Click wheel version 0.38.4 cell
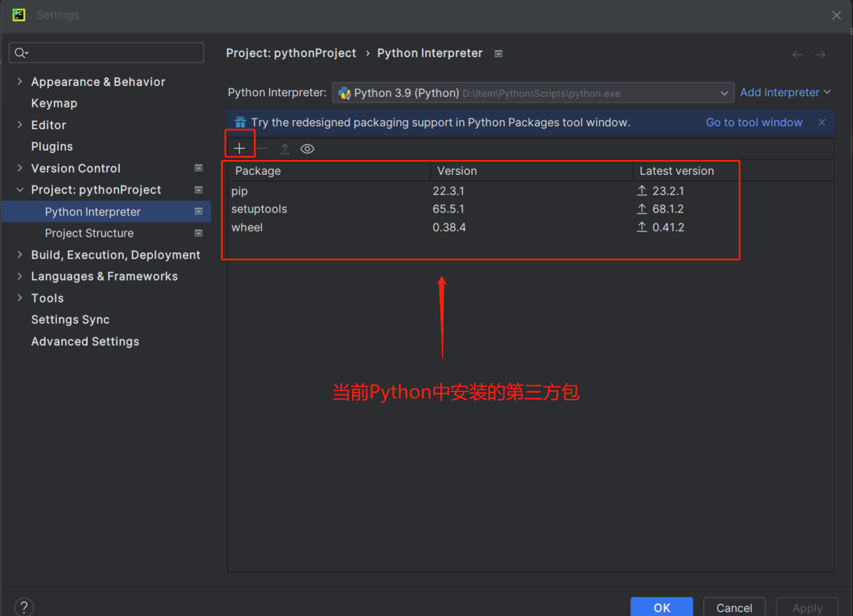 [449, 227]
